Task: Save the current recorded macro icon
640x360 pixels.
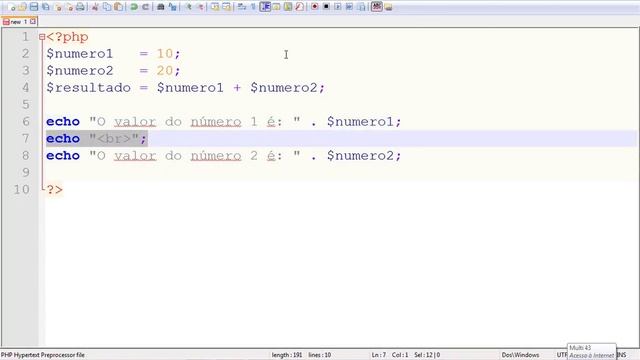Action: coord(361,7)
